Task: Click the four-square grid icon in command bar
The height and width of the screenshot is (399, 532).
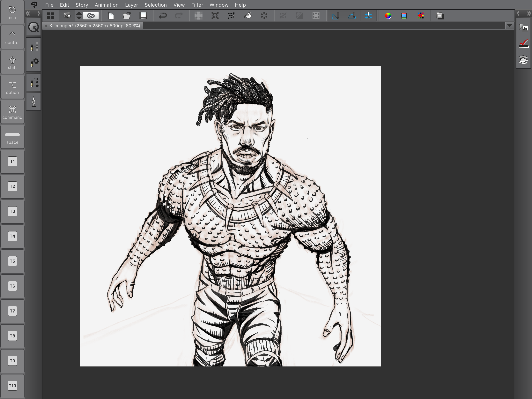Action: coord(50,16)
